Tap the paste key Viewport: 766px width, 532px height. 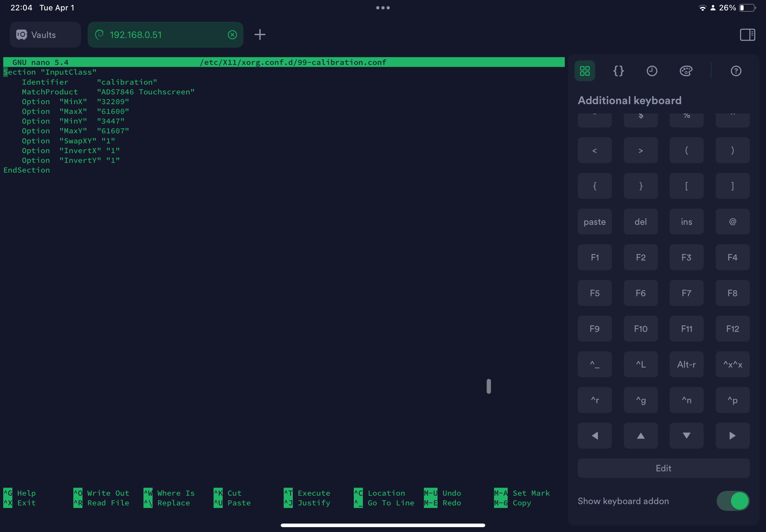click(x=595, y=222)
